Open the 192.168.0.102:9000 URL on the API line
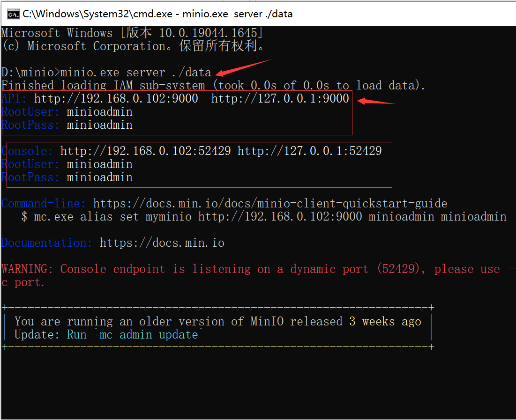This screenshot has height=420, width=516. pyautogui.click(x=116, y=99)
